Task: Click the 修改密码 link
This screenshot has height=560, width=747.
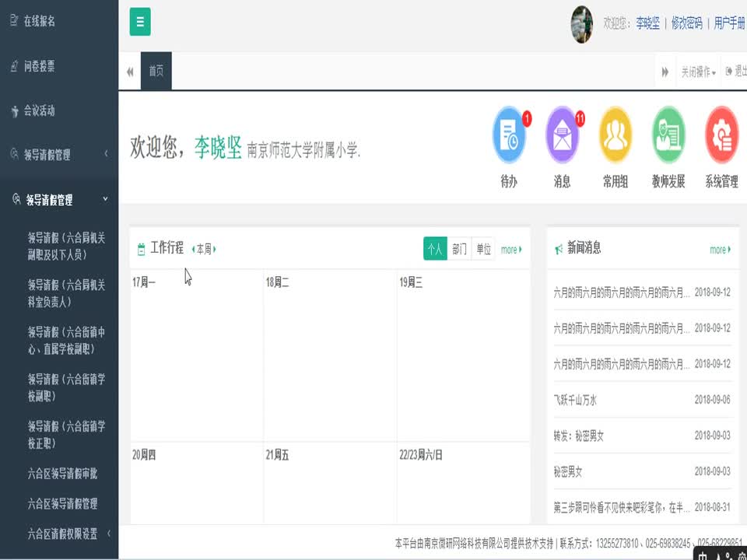Action: pyautogui.click(x=686, y=23)
